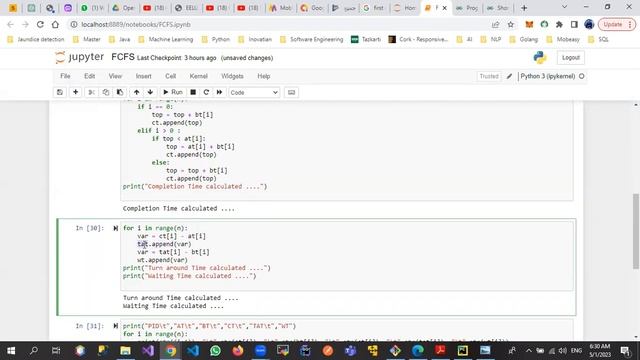
Task: Restart the kernel
Action: (206, 92)
